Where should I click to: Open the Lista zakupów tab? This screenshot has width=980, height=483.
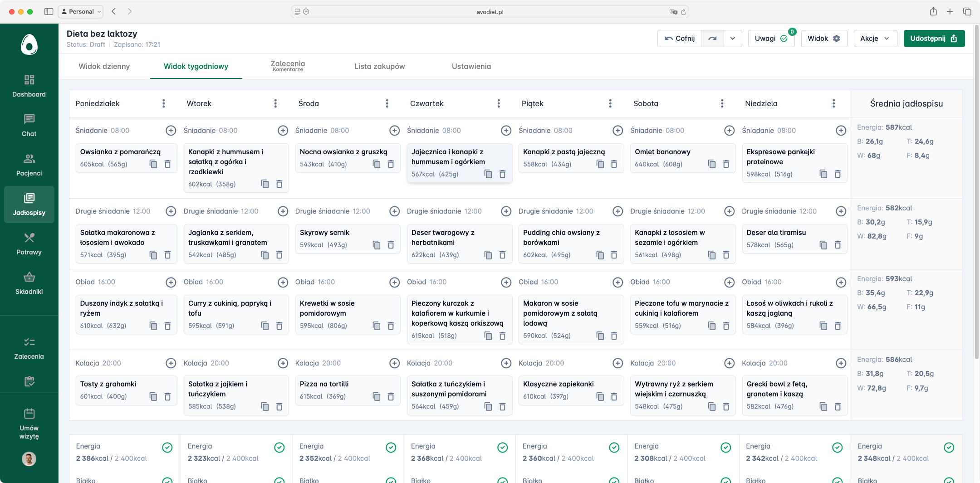pyautogui.click(x=379, y=66)
